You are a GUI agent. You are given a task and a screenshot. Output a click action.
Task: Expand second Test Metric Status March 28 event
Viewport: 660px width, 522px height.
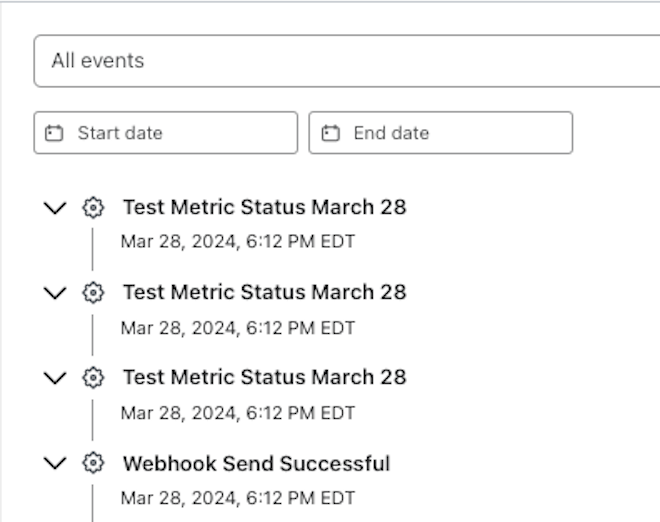click(55, 293)
